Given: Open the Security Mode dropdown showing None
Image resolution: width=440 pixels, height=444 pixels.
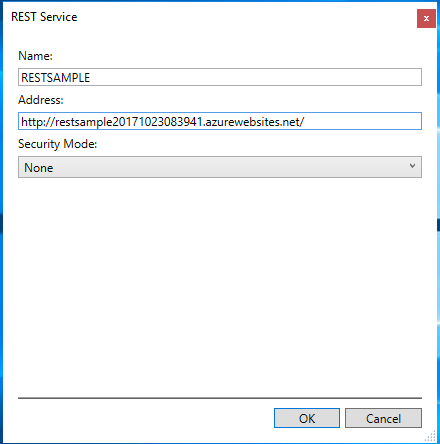Looking at the screenshot, I should click(x=220, y=167).
